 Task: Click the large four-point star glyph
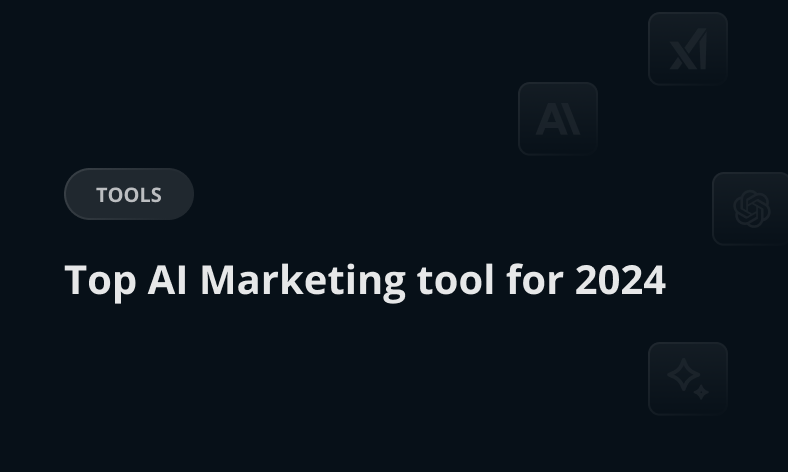pos(684,375)
